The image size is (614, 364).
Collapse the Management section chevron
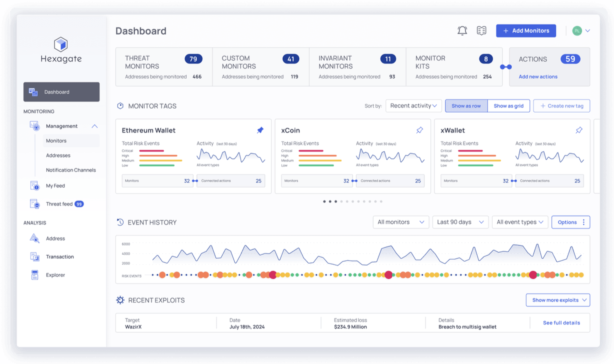pyautogui.click(x=94, y=126)
